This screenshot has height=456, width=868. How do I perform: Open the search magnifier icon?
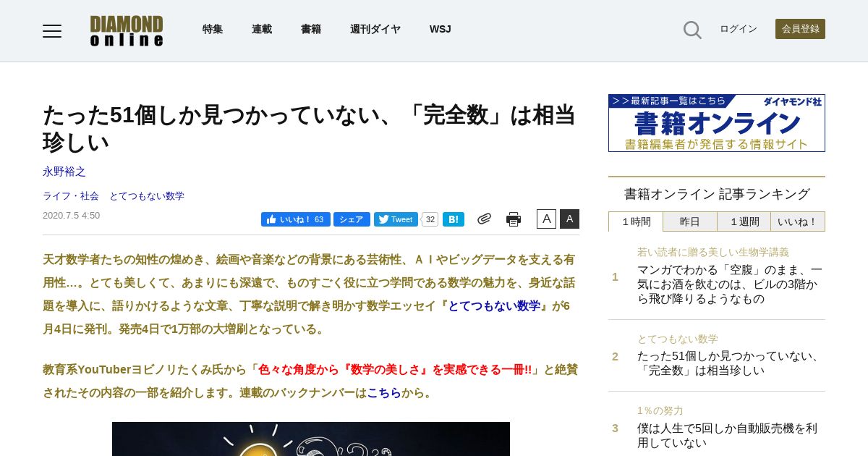(x=692, y=30)
